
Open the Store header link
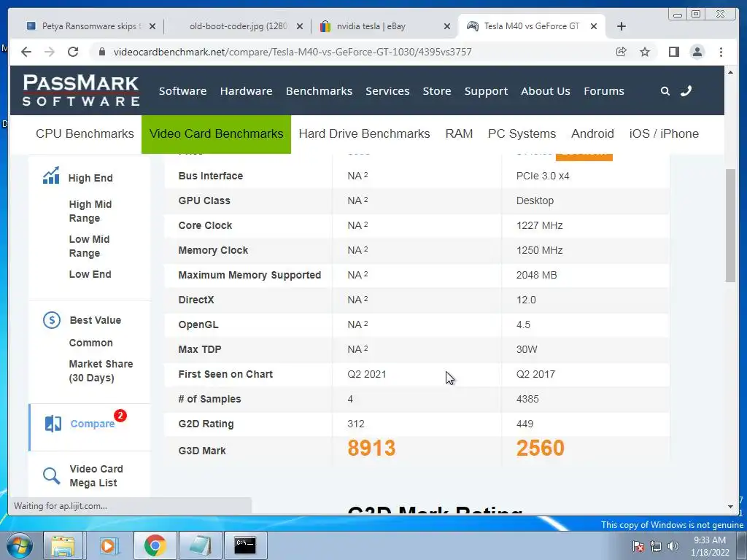pyautogui.click(x=437, y=91)
